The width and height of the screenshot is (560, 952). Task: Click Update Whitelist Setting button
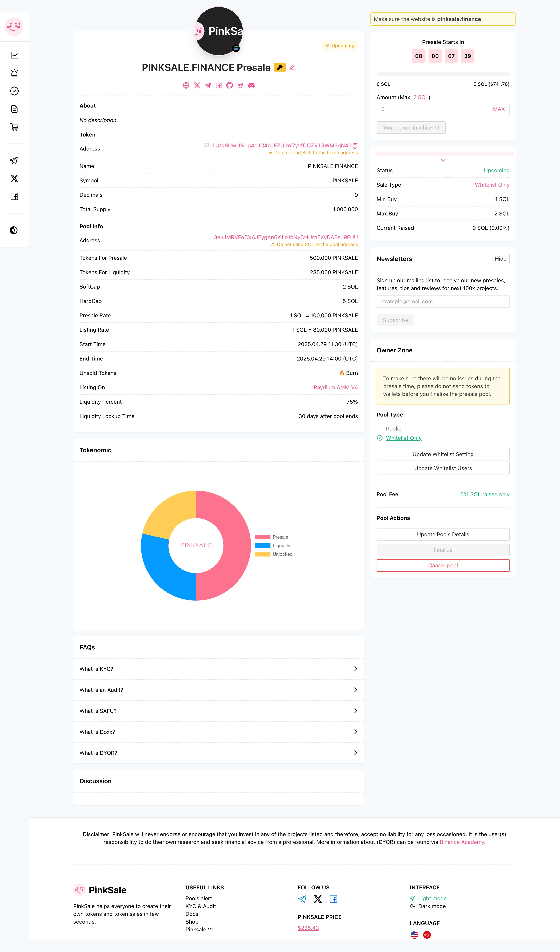point(443,454)
